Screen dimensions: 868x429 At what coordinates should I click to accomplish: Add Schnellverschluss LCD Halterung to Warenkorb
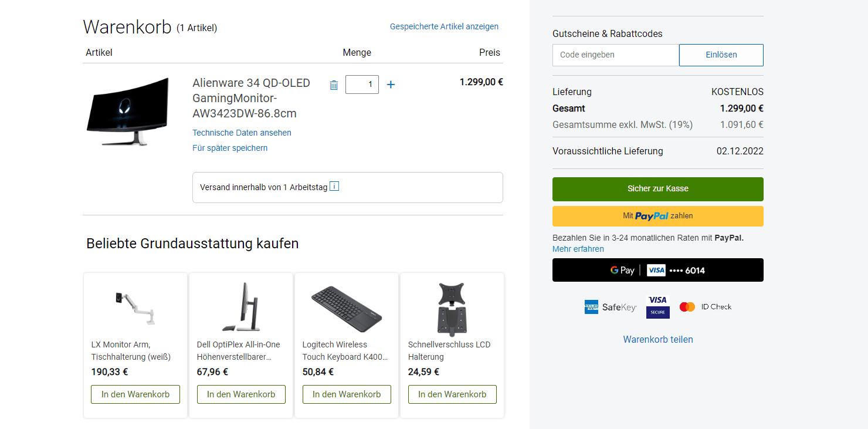pos(452,394)
